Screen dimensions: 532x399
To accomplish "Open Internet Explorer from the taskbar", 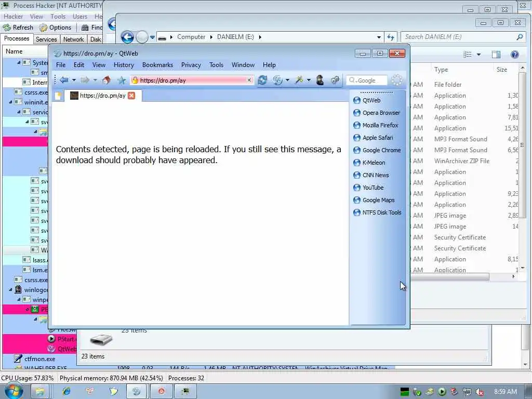I will [x=66, y=392].
